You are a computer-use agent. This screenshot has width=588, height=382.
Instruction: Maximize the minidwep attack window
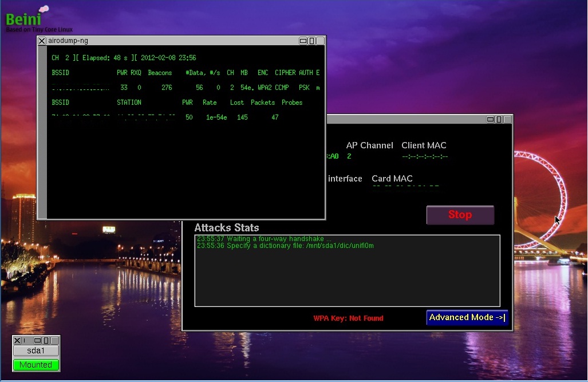click(499, 119)
